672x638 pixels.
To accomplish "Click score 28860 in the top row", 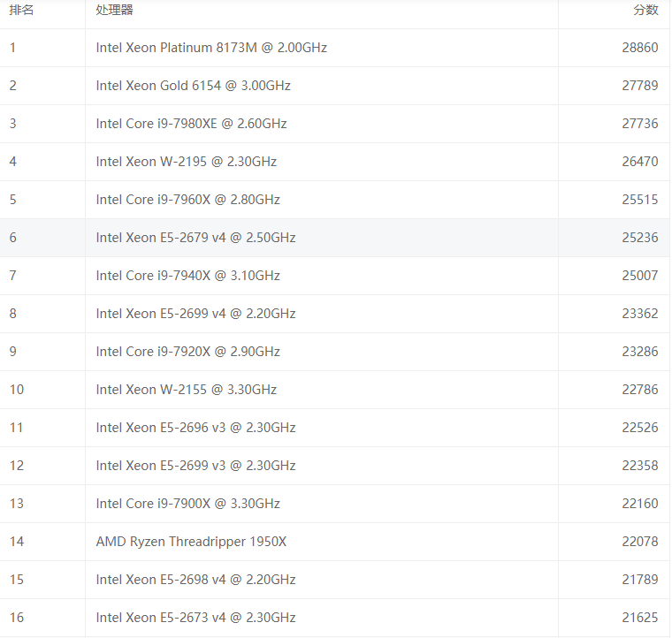I will tap(639, 48).
